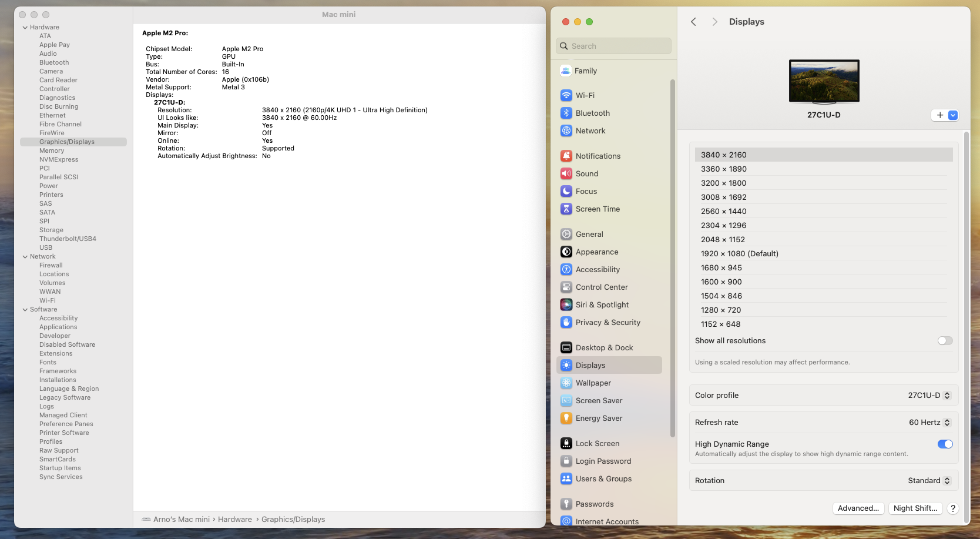Click the Screen Time hourglass icon

click(x=566, y=209)
